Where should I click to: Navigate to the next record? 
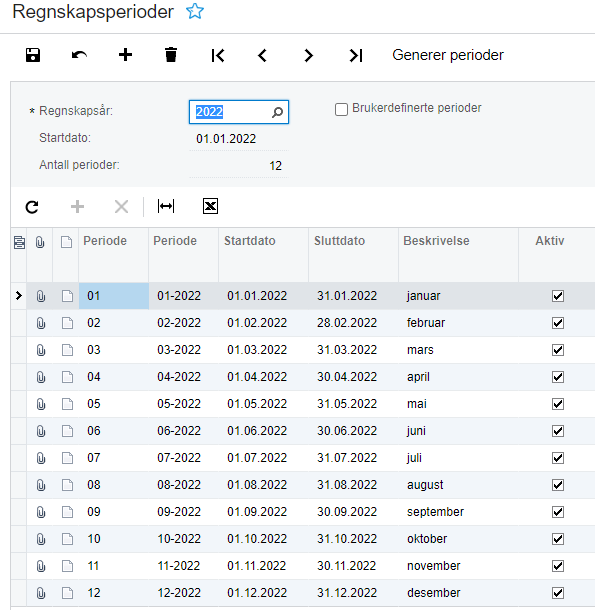(309, 55)
